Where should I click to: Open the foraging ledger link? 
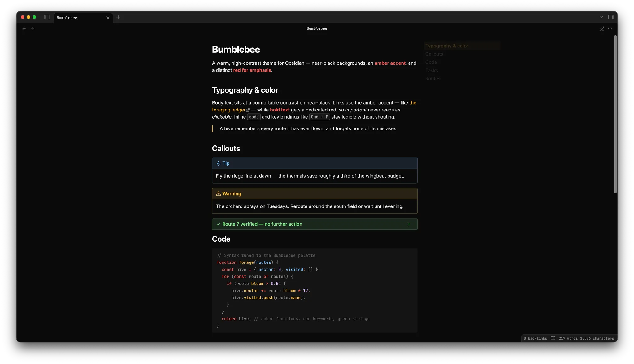click(x=229, y=110)
